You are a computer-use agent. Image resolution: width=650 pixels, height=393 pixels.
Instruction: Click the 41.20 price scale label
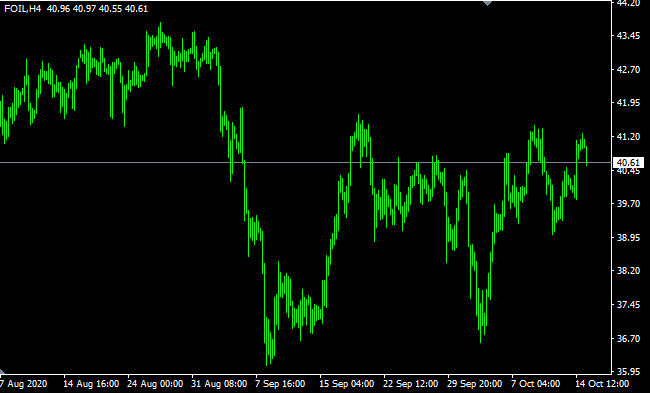628,136
